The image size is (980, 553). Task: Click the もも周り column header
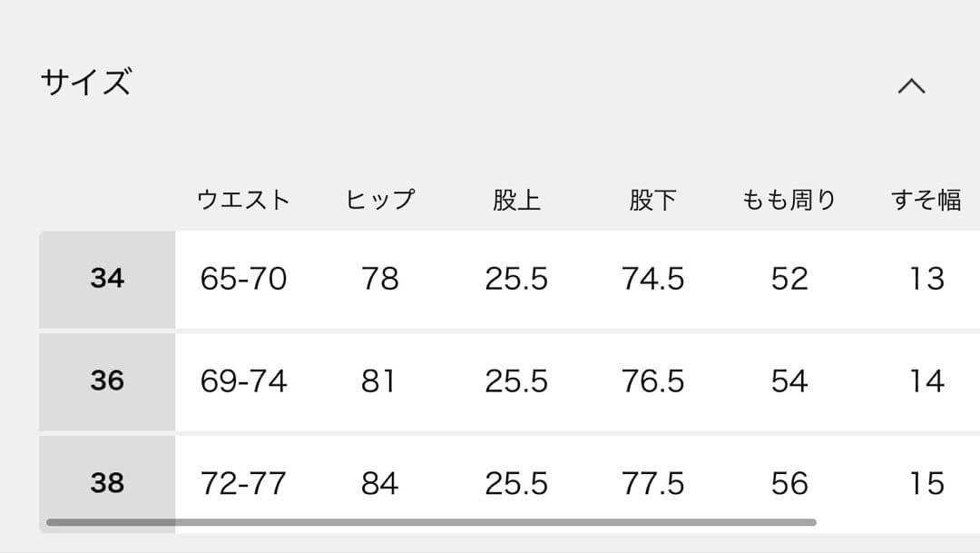click(789, 200)
